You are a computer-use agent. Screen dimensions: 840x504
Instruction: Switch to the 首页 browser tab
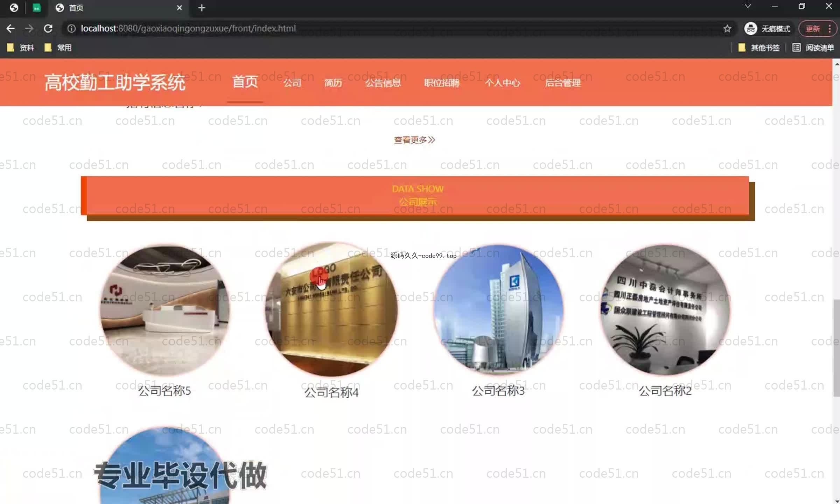tap(119, 8)
